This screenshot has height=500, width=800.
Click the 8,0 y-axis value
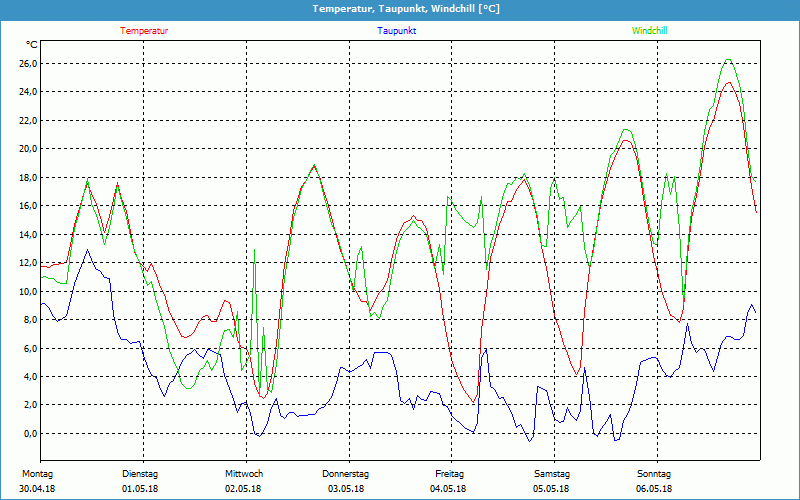pos(30,319)
